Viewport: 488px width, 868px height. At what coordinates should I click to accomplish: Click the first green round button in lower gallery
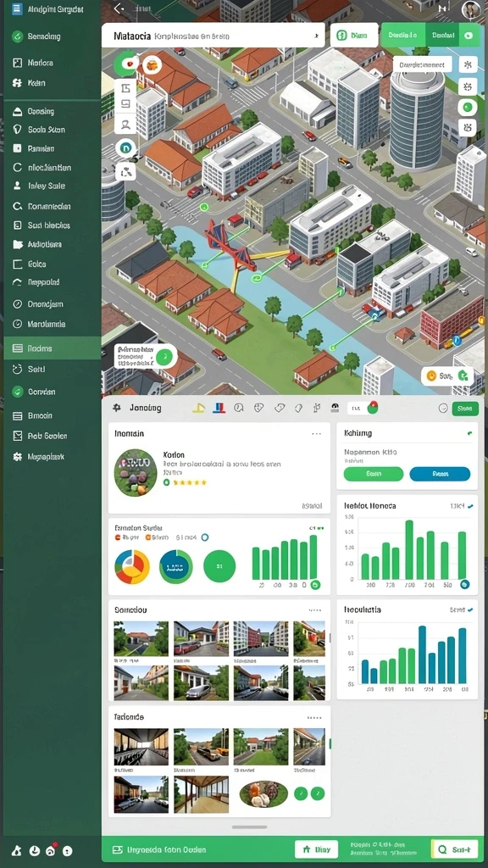click(x=300, y=793)
